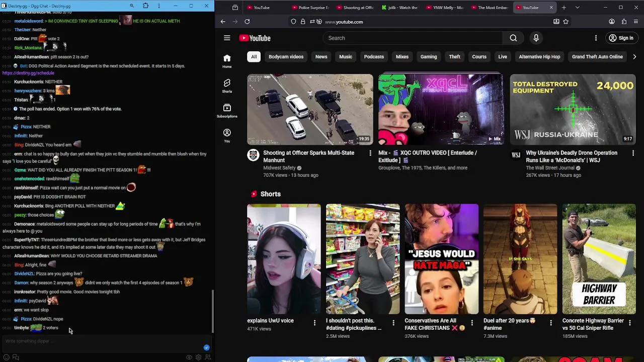Screen dimensions: 644x362
Task: Click the YouTube search box
Action: (x=413, y=38)
